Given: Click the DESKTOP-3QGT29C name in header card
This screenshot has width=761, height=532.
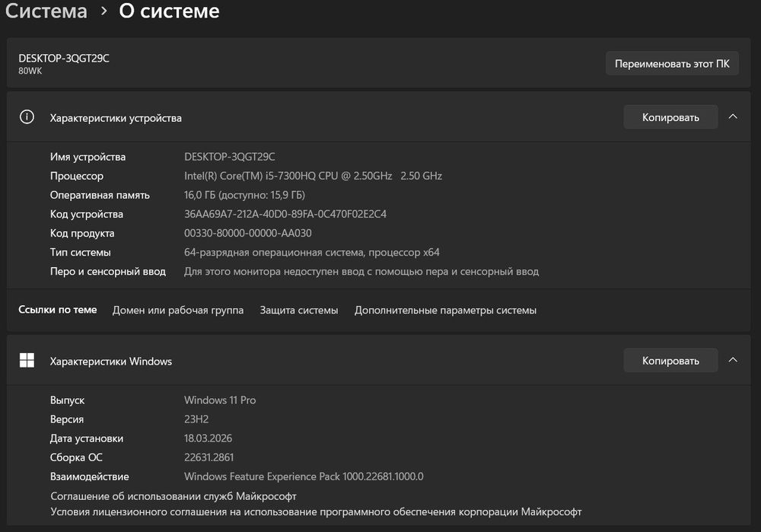Looking at the screenshot, I should click(64, 59).
